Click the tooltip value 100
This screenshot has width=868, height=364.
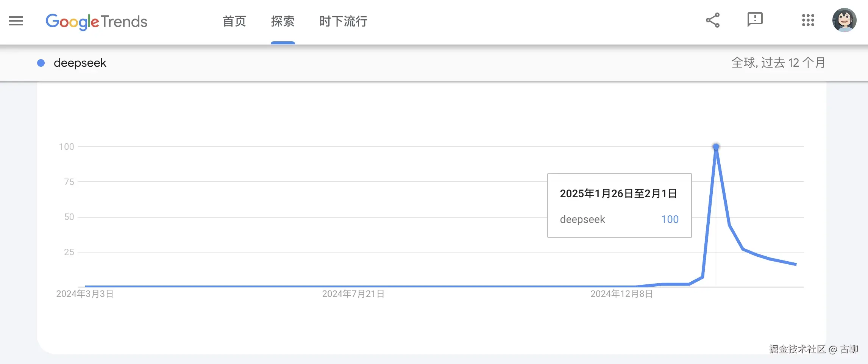pos(670,220)
